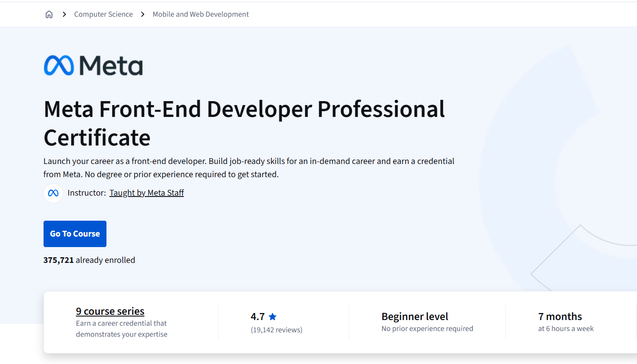The image size is (637, 364).
Task: Click the Meta instructor avatar icon
Action: (x=53, y=193)
